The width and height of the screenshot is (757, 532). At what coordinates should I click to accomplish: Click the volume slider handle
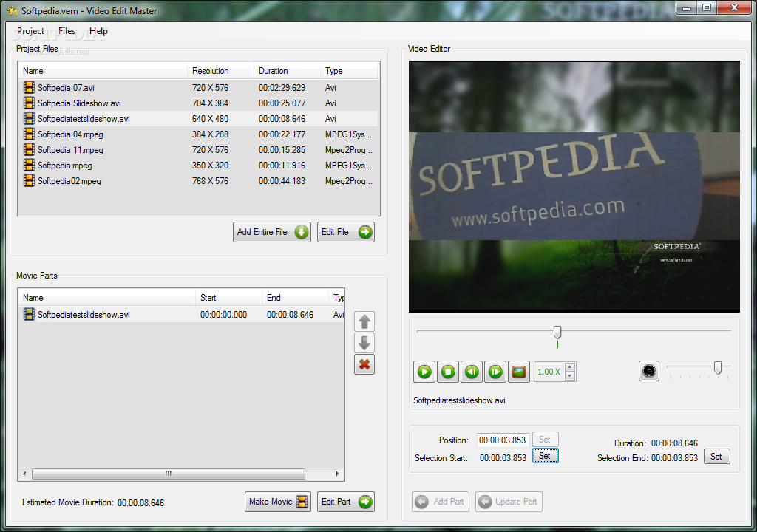coord(718,368)
